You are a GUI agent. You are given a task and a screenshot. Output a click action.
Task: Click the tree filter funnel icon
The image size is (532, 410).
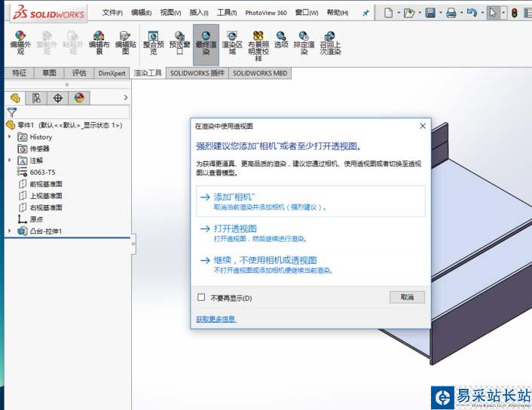(x=12, y=112)
